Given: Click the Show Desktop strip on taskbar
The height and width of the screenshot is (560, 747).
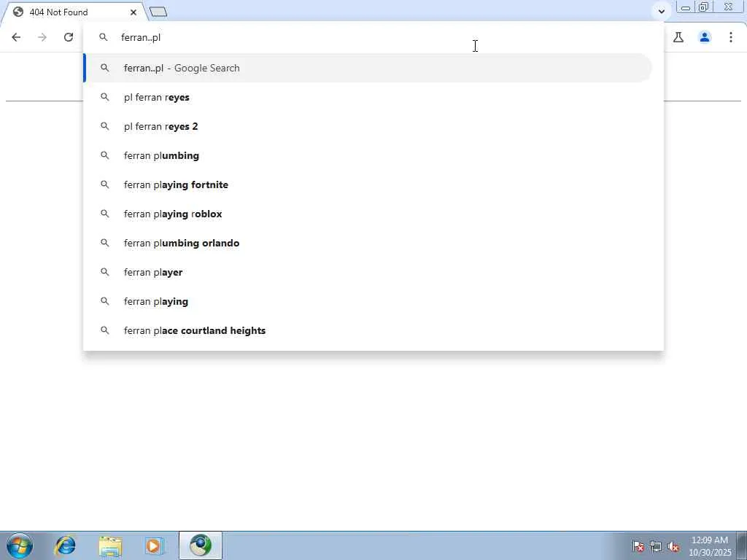Looking at the screenshot, I should 742,545.
